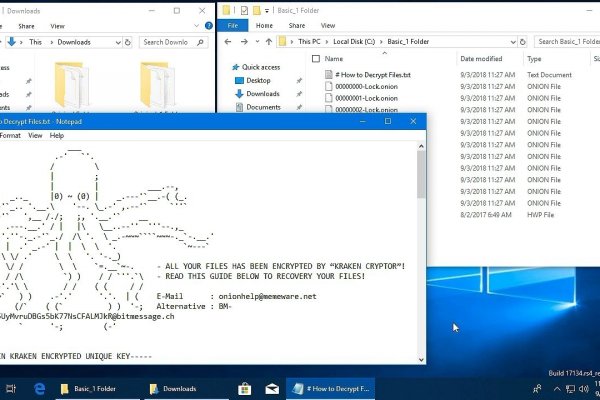This screenshot has width=600, height=400.
Task: Select Desktop in Quick access sidebar
Action: pyautogui.click(x=258, y=80)
